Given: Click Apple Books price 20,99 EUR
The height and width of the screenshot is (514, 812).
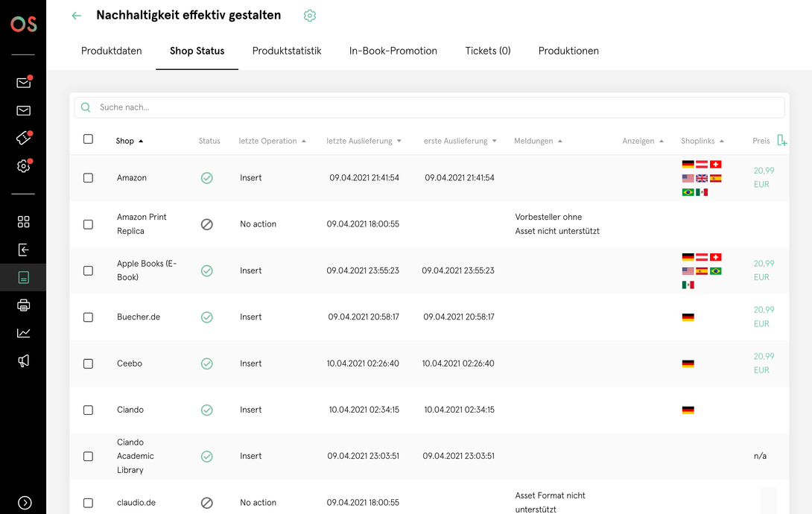Looking at the screenshot, I should (x=764, y=270).
